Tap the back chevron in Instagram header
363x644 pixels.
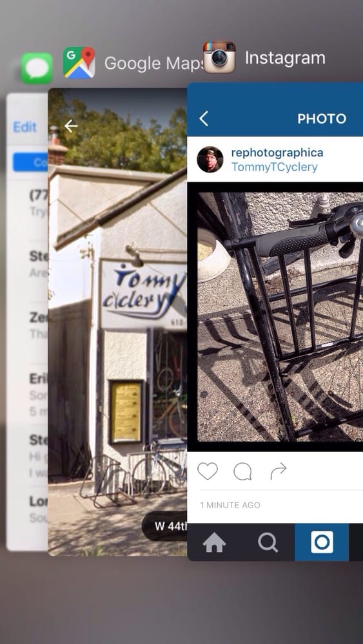click(x=204, y=118)
